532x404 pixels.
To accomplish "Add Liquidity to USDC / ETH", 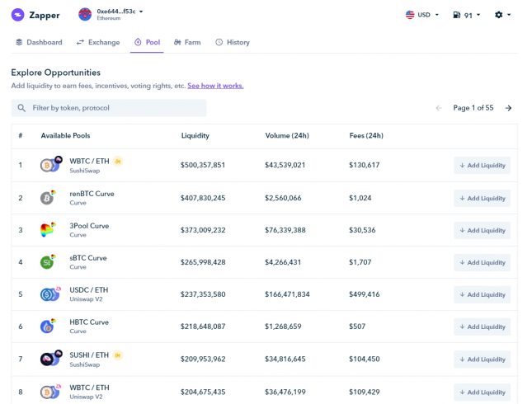I will pyautogui.click(x=483, y=294).
